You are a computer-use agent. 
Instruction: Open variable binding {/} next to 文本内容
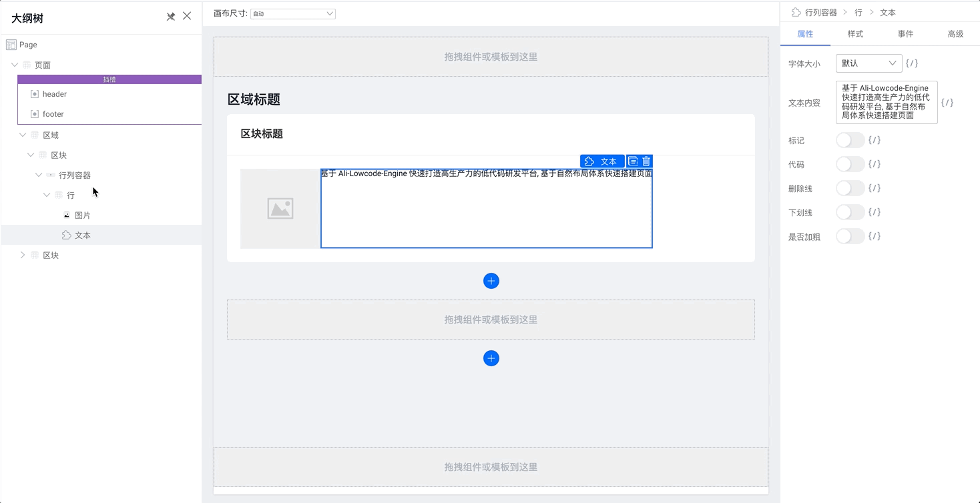click(947, 102)
